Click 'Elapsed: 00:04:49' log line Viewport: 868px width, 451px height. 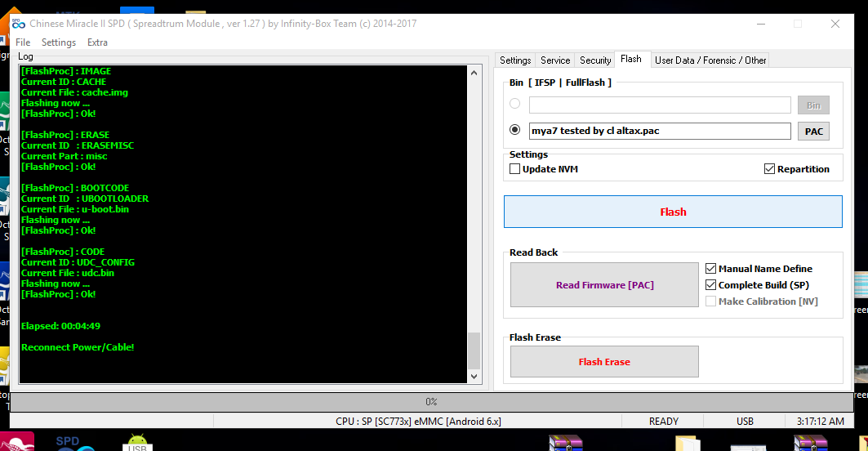(x=61, y=326)
